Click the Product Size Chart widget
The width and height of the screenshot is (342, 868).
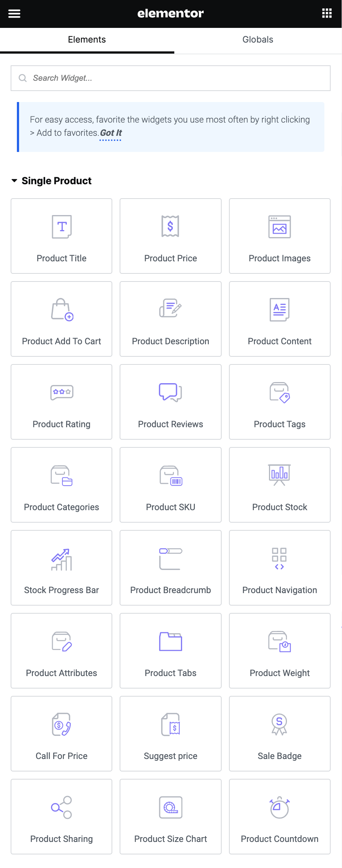(171, 816)
